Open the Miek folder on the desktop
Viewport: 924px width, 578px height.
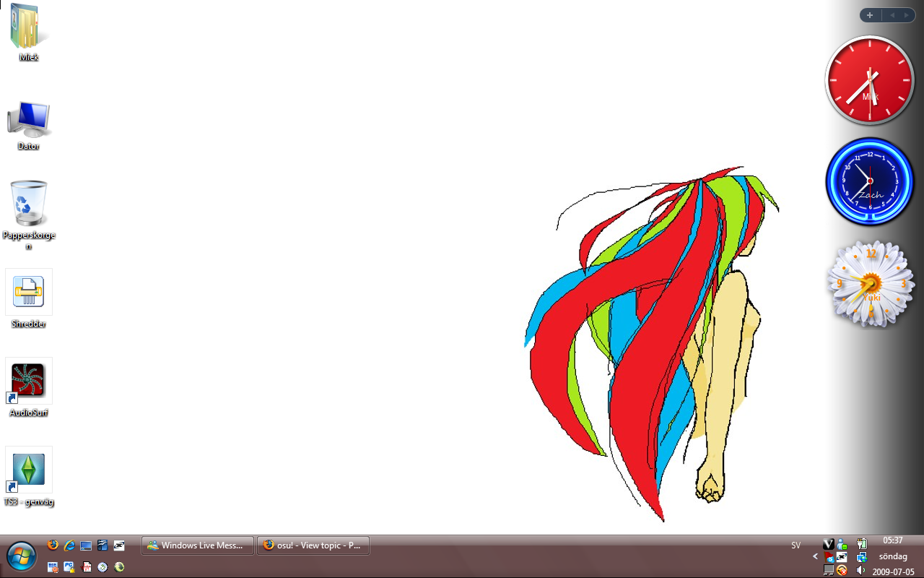(x=29, y=33)
